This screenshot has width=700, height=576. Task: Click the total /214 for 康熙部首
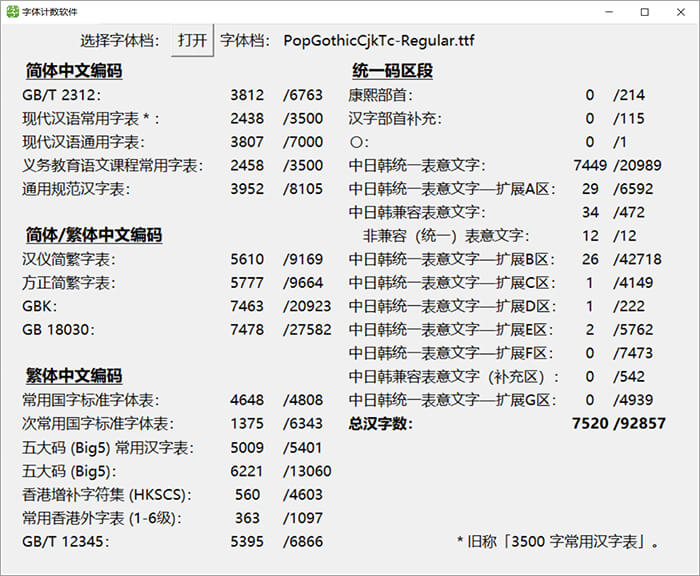click(x=629, y=95)
